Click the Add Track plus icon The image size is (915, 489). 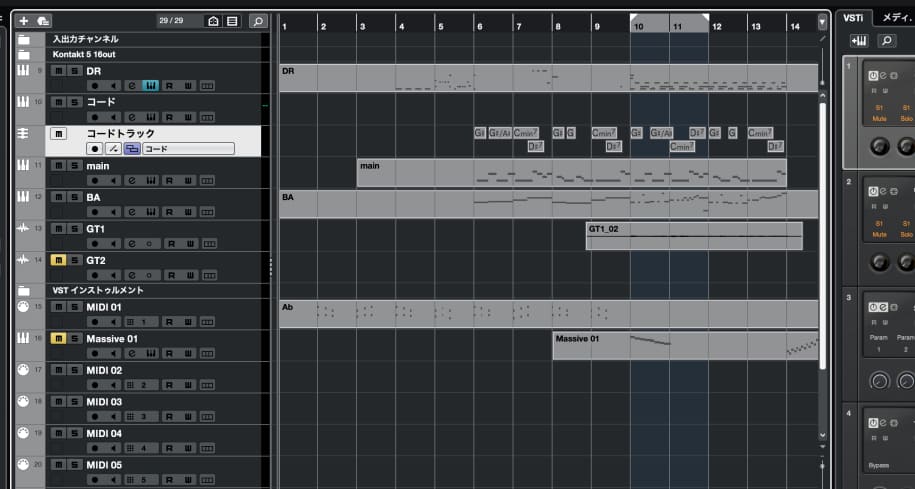pos(24,20)
